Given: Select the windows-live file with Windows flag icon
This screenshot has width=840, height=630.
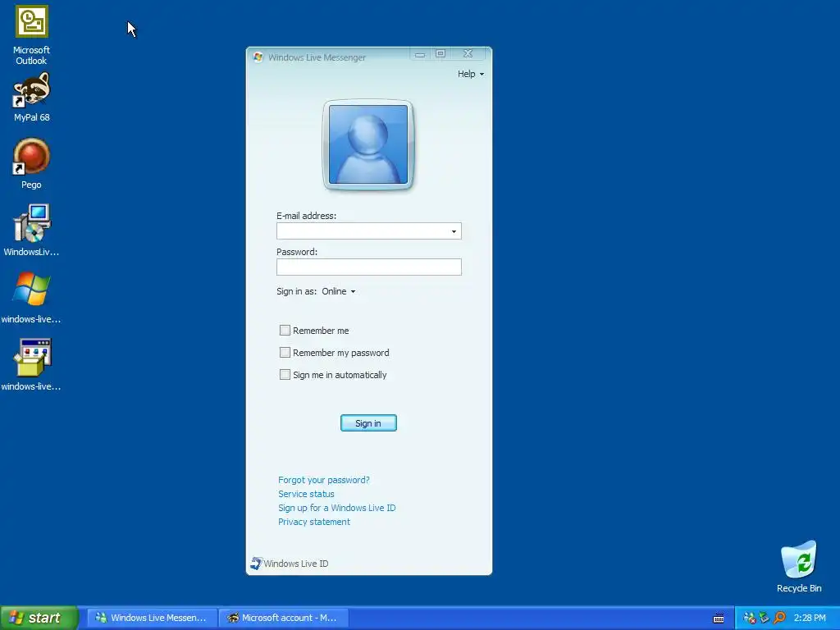Looking at the screenshot, I should click(32, 298).
